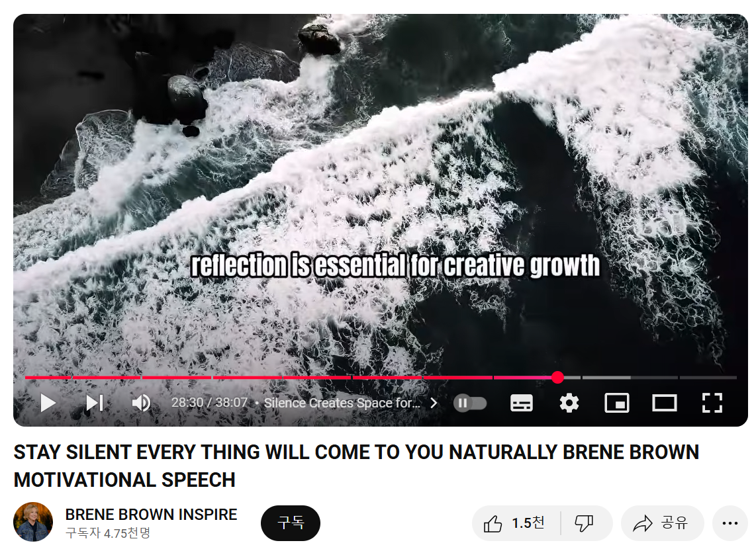756x551 pixels.
Task: Like the video with thumbs up
Action: point(515,523)
